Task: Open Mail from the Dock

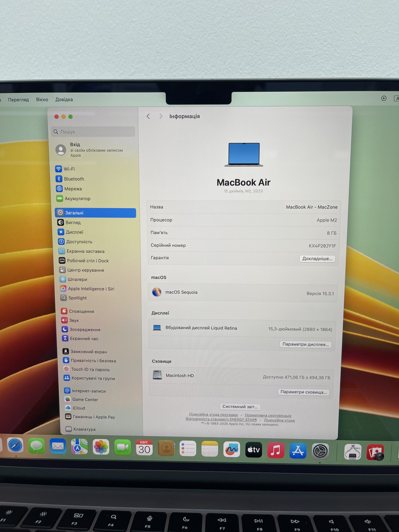Action: point(58,446)
